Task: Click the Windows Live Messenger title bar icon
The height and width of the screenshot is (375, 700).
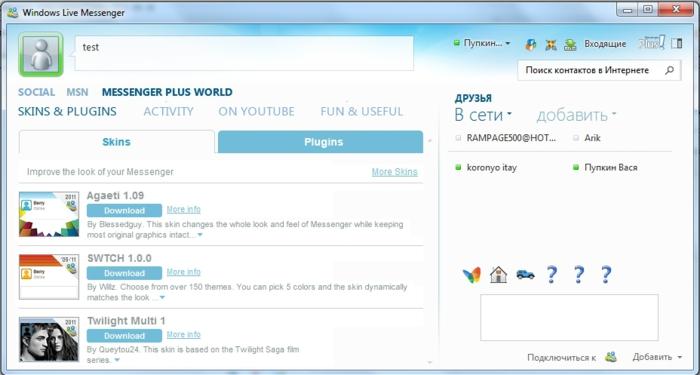Action: (x=13, y=12)
